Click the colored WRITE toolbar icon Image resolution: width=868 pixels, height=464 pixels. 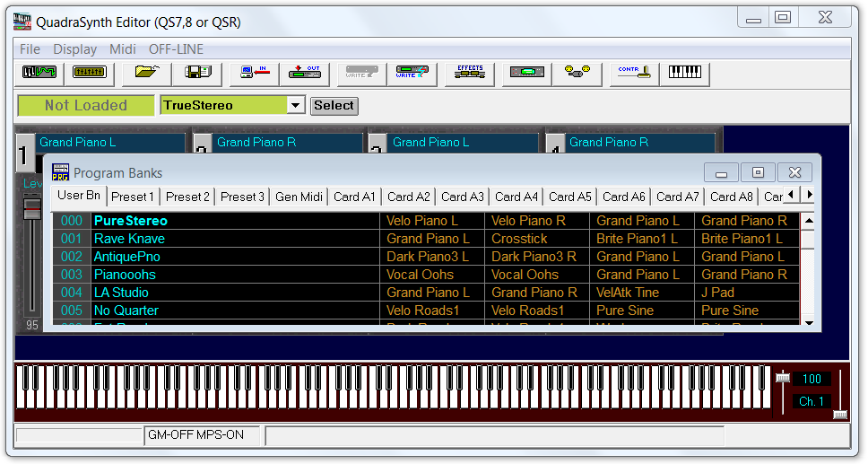coord(412,72)
